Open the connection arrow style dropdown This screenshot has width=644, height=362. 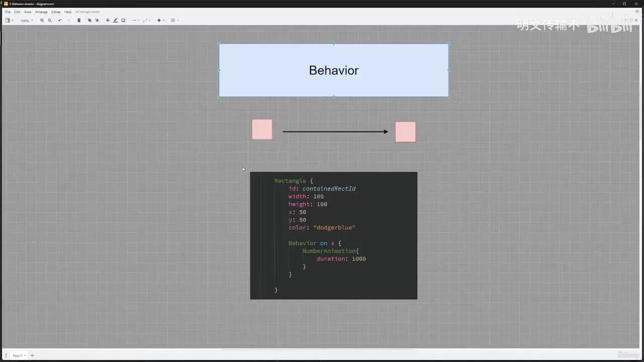(x=135, y=21)
